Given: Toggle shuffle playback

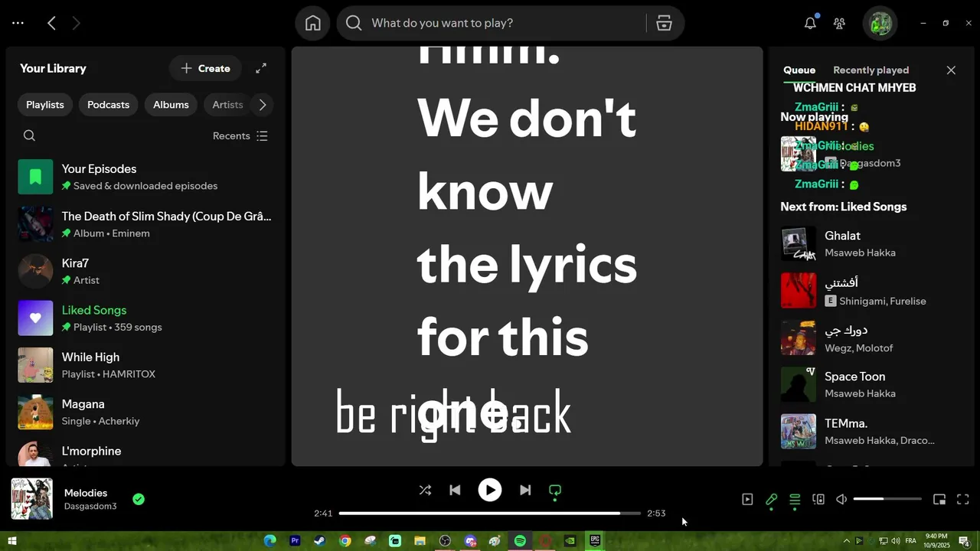Looking at the screenshot, I should pos(425,490).
